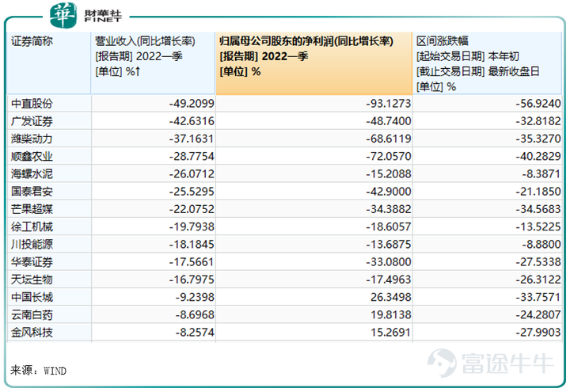Select the 证券简称 column header
The width and height of the screenshot is (570, 392).
[49, 63]
